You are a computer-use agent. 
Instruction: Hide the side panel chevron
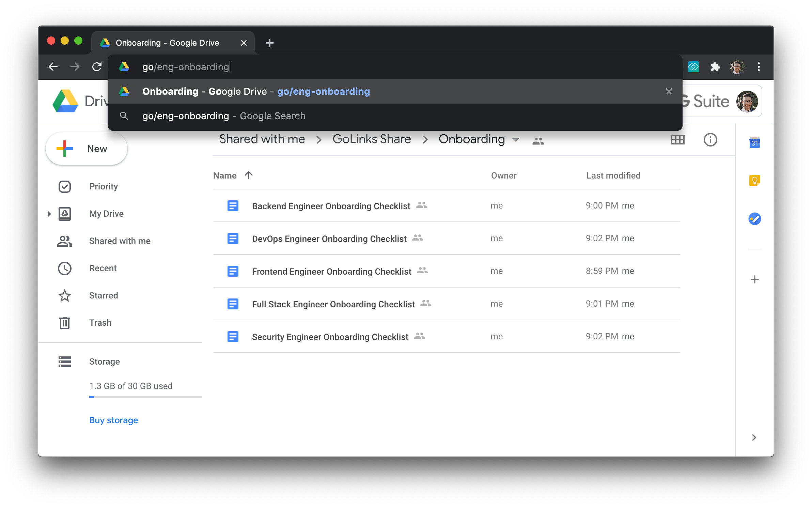click(754, 437)
